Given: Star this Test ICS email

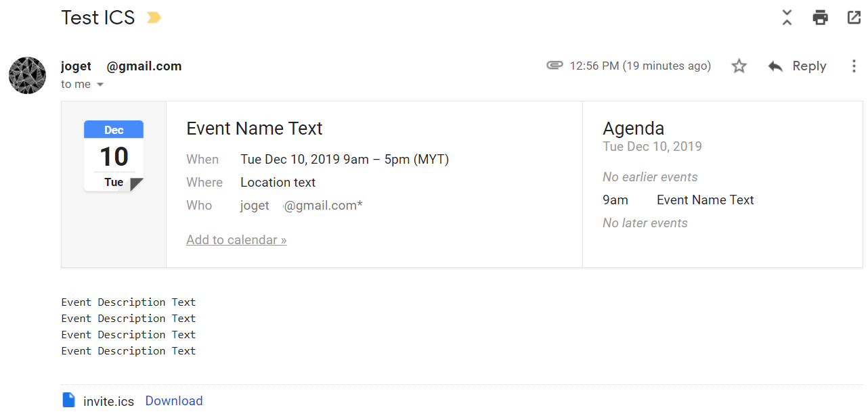Looking at the screenshot, I should click(739, 66).
